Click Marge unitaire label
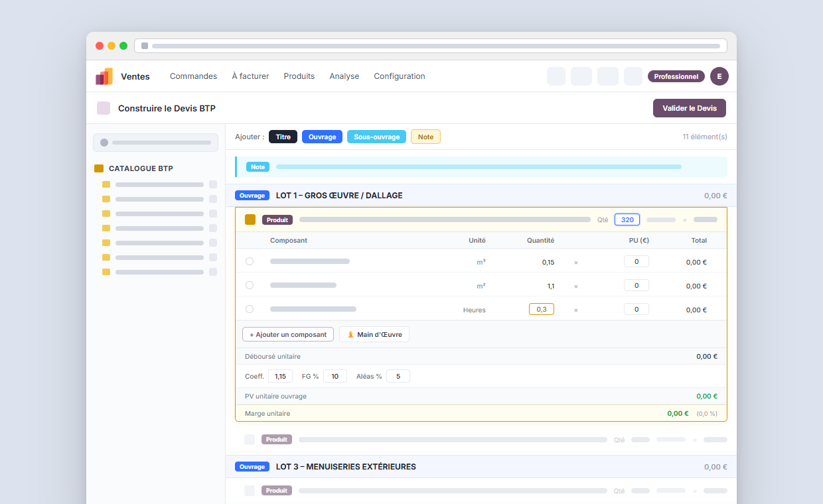Viewport: 823px width, 504px height. click(267, 413)
